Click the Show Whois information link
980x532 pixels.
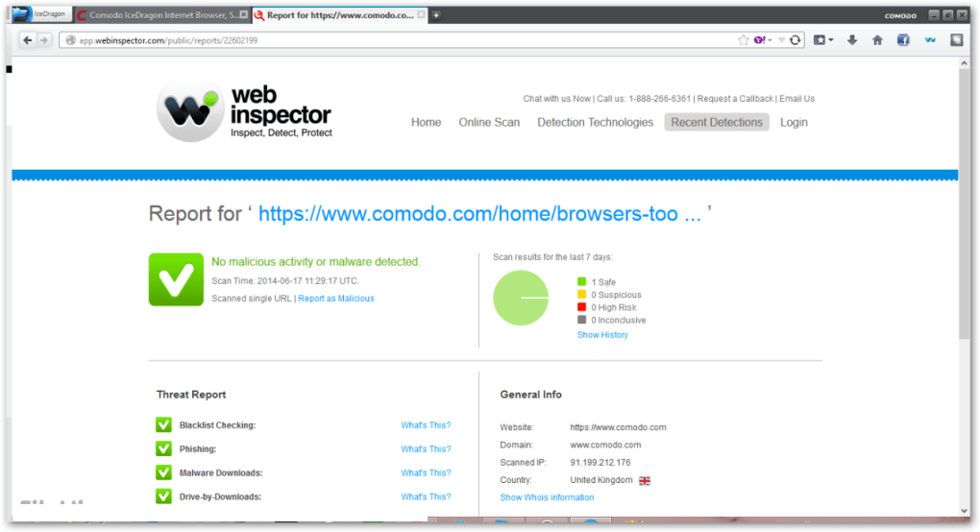point(547,497)
